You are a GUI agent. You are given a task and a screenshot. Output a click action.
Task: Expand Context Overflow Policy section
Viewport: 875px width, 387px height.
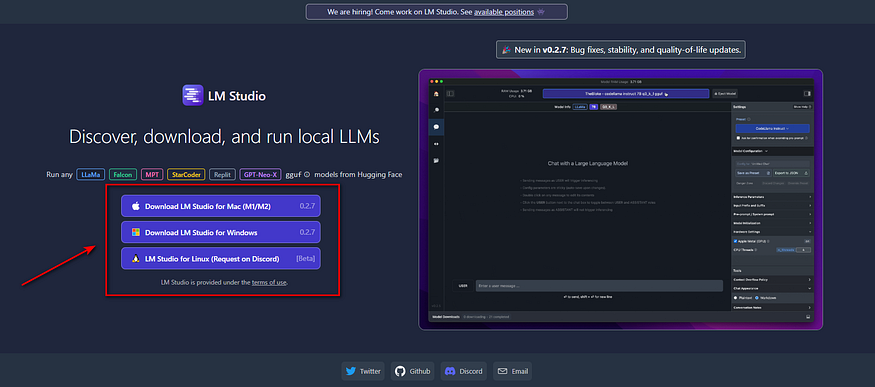click(772, 279)
